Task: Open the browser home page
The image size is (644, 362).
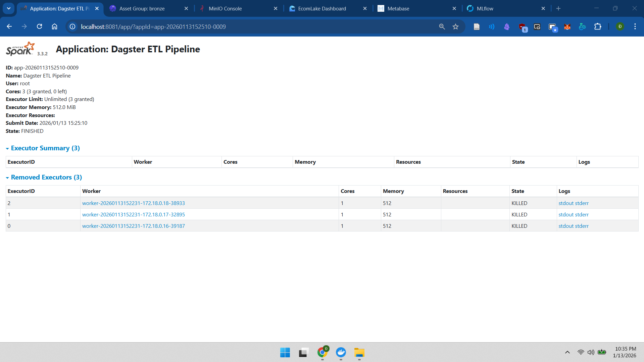Action: coord(54,27)
